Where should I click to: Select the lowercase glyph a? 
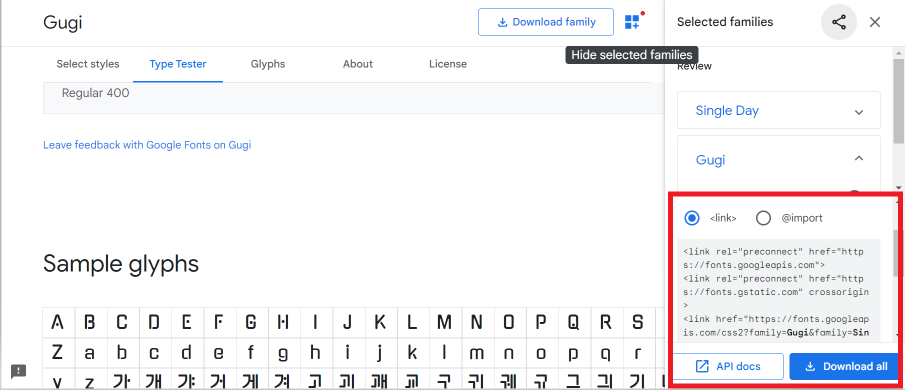[x=89, y=352]
